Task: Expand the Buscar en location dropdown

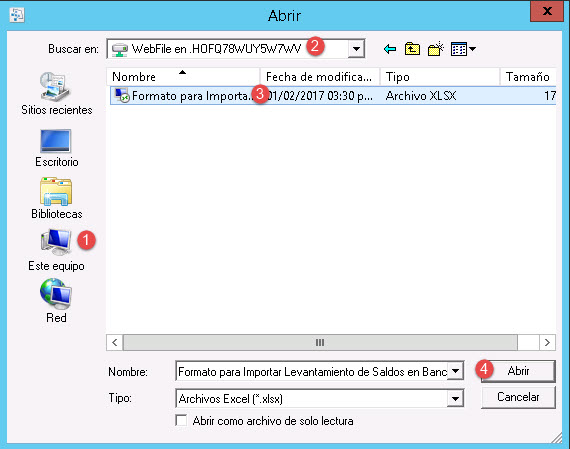Action: [x=356, y=49]
